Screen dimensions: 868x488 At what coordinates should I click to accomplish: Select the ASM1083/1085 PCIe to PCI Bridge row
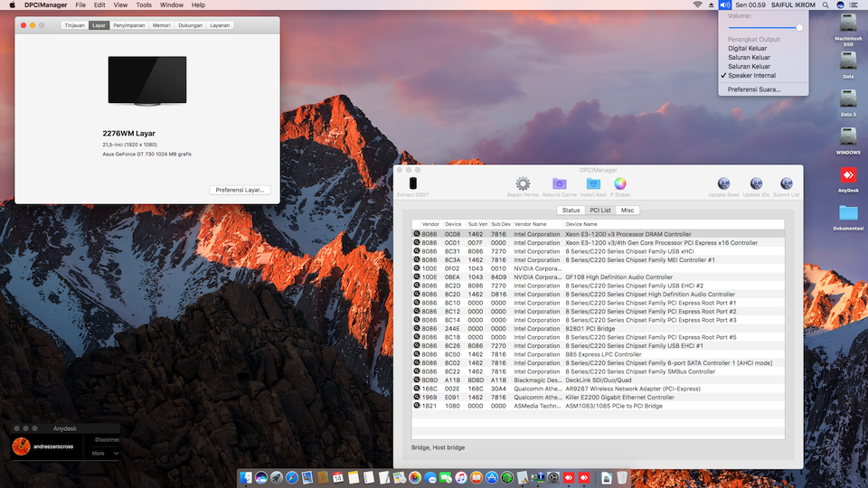pos(598,406)
